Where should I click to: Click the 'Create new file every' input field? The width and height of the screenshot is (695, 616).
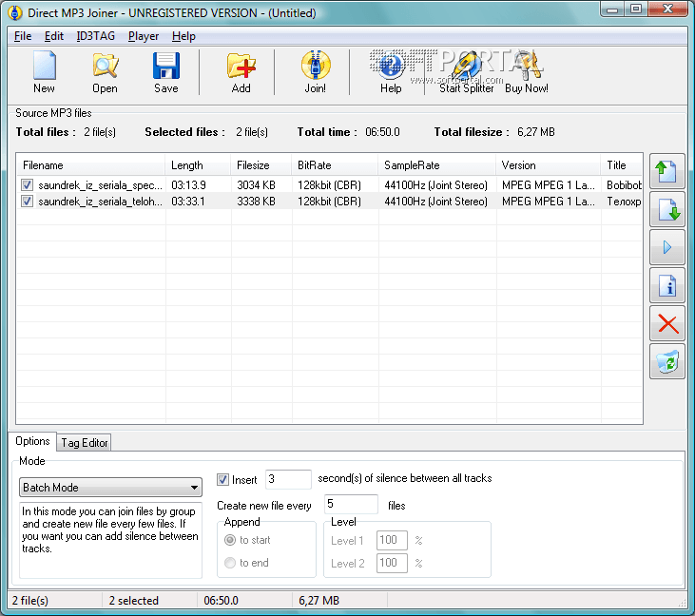pyautogui.click(x=351, y=505)
